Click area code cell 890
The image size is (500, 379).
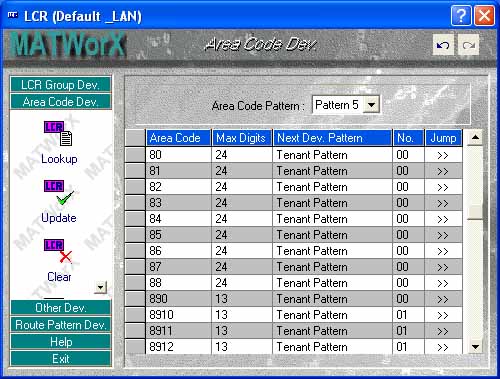[179, 299]
